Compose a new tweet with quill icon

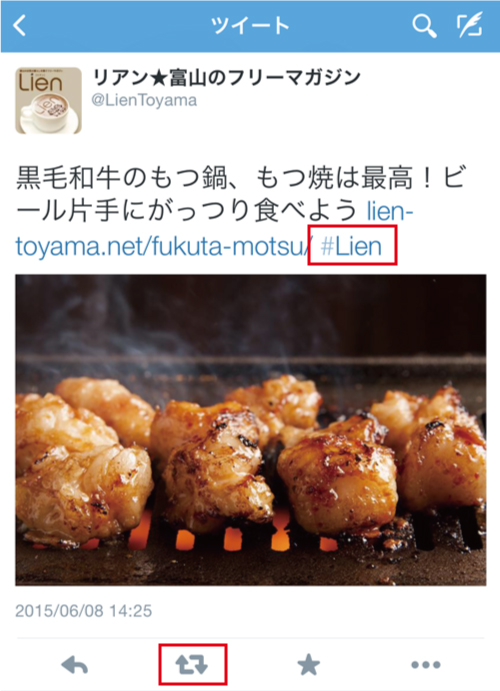click(469, 26)
